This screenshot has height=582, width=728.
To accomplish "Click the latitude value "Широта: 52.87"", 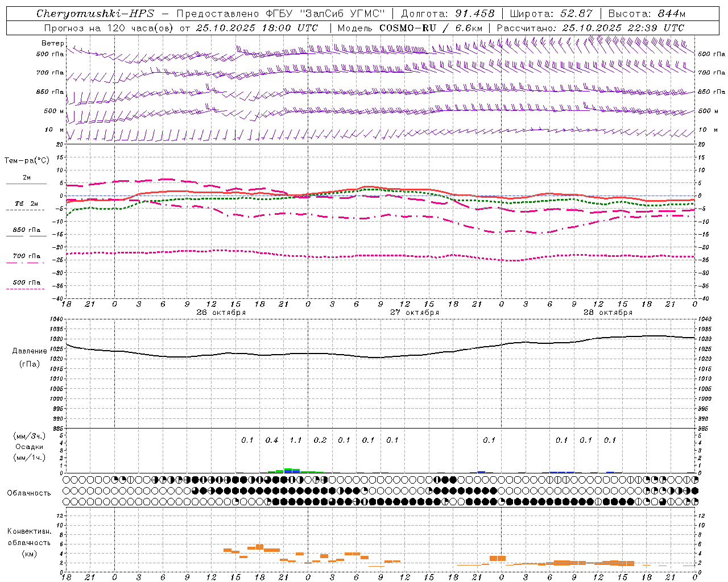I will 551,14.
